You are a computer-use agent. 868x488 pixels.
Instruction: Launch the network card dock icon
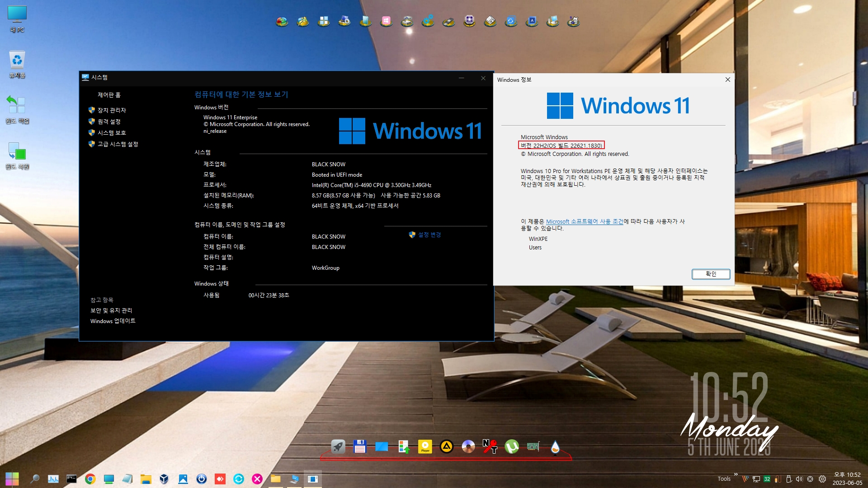533,447
